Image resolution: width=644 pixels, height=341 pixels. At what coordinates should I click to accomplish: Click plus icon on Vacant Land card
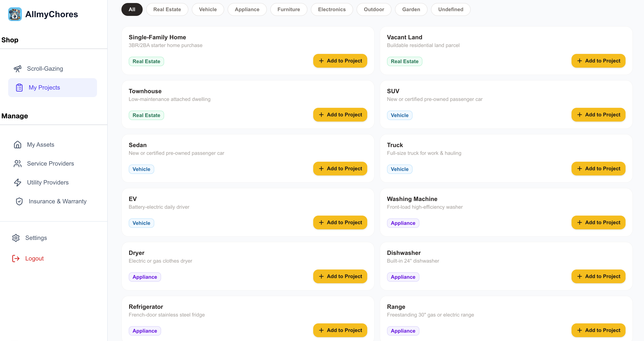click(x=579, y=61)
